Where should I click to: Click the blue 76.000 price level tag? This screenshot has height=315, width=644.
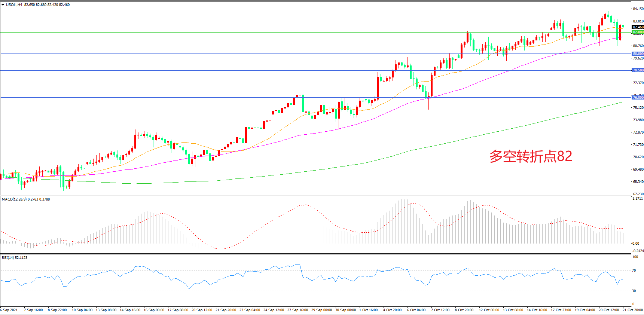638,98
